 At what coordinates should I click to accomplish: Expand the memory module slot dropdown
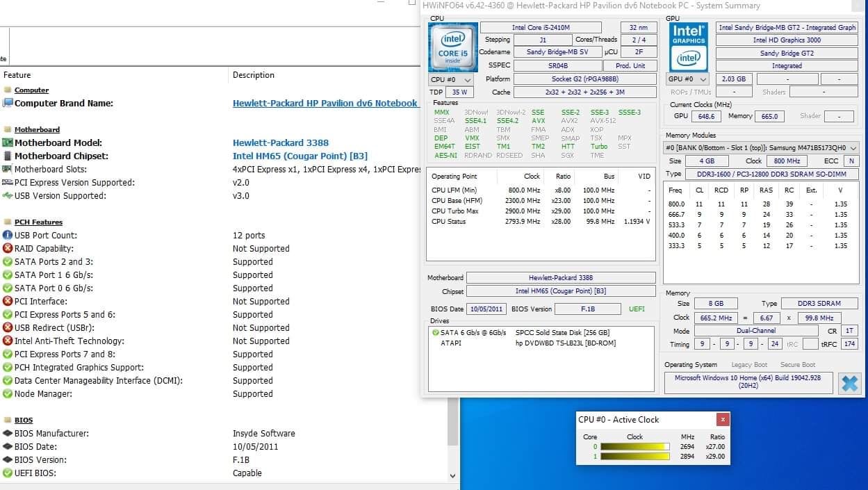pos(853,148)
